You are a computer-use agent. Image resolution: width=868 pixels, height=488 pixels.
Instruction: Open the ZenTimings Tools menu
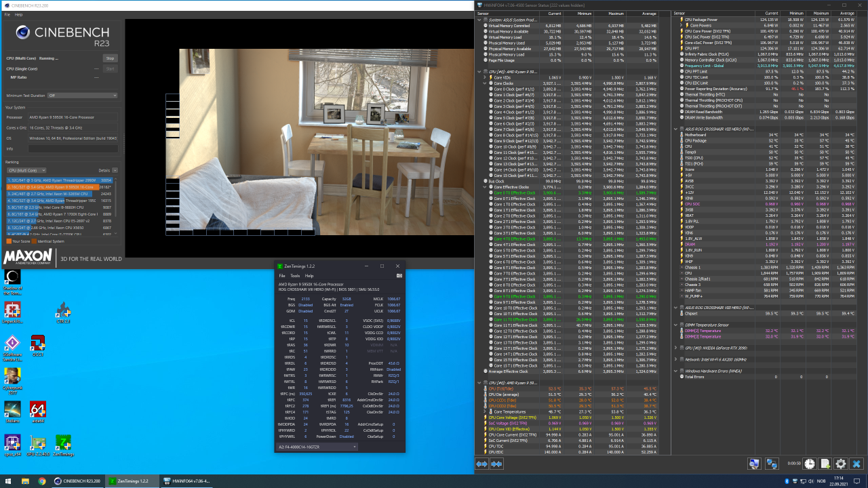point(295,276)
